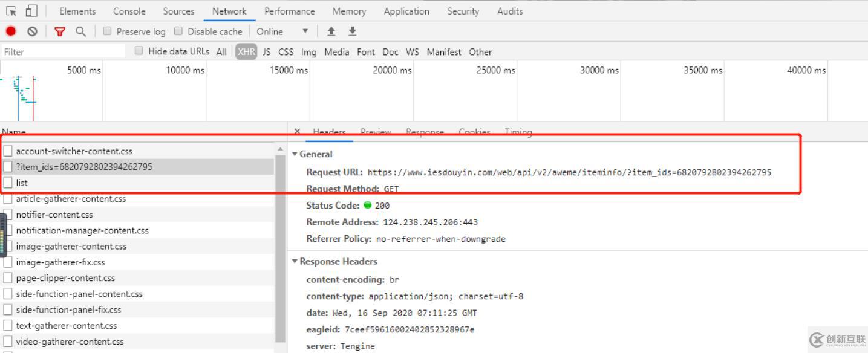
Task: Open the network search magnifier
Action: [x=80, y=31]
